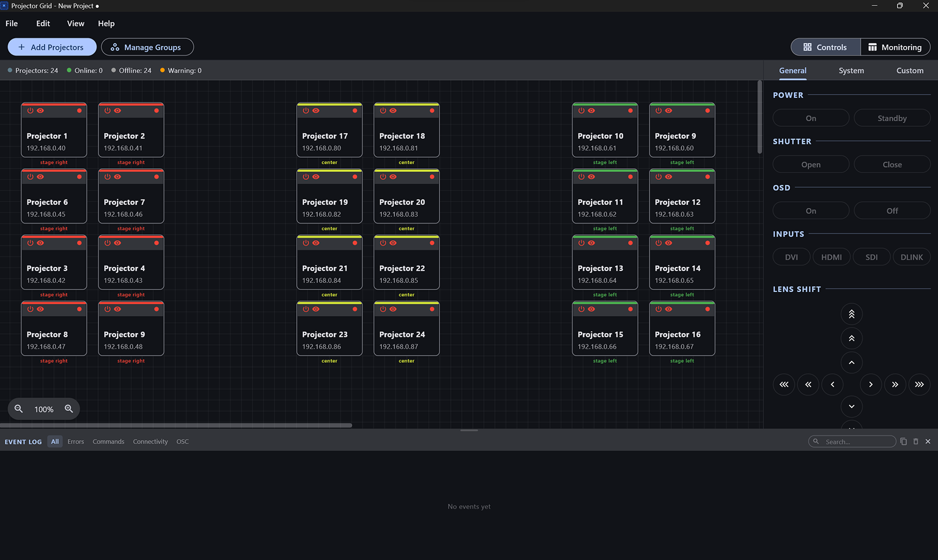This screenshot has width=938, height=560.
Task: Select the Projector 21 card
Action: (x=329, y=262)
